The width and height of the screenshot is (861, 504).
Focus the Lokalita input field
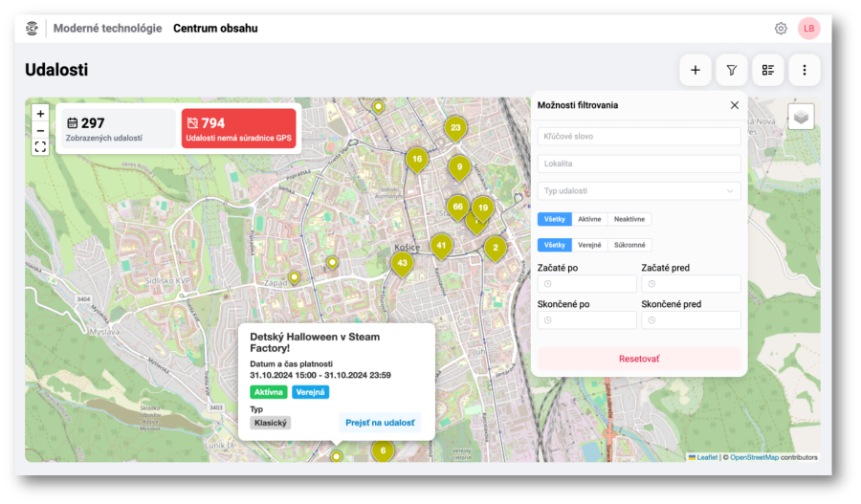point(639,164)
